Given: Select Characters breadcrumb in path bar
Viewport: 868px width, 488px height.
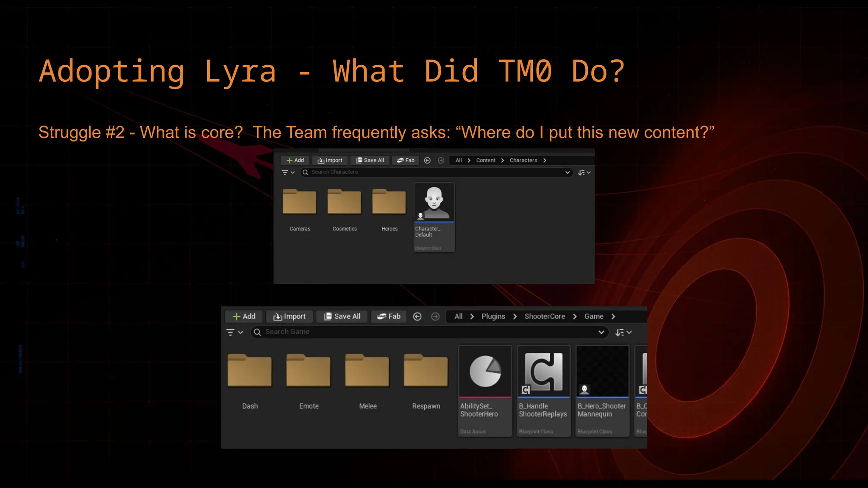Looking at the screenshot, I should [x=523, y=161].
